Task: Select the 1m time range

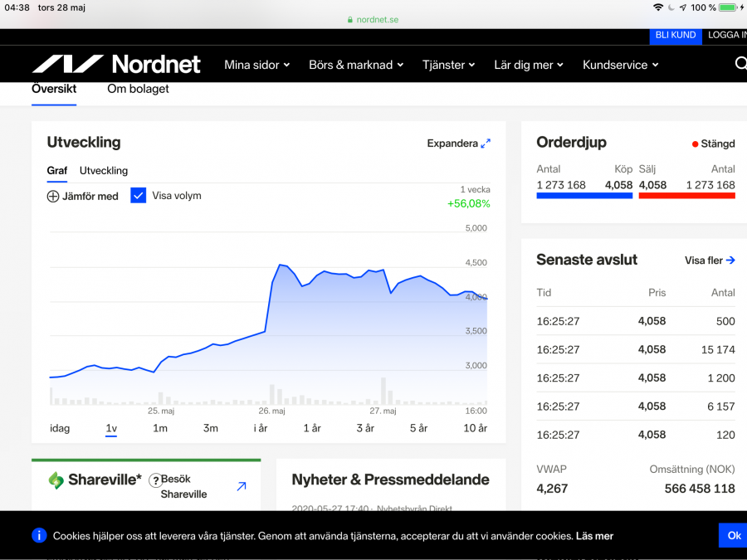Action: tap(160, 428)
